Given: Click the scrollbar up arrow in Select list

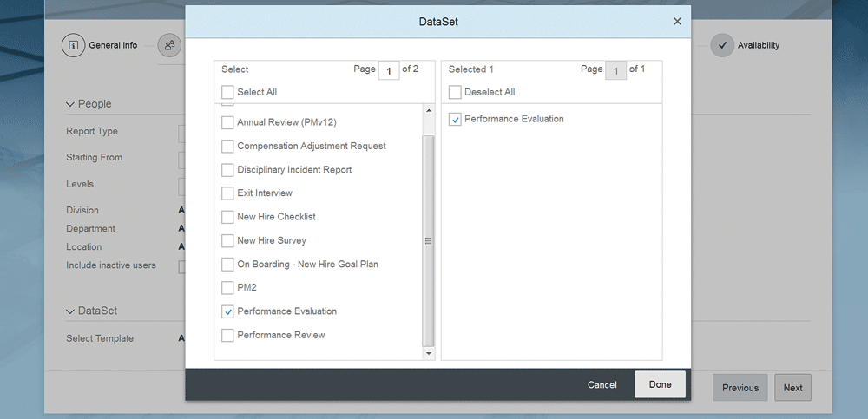Looking at the screenshot, I should coord(429,111).
